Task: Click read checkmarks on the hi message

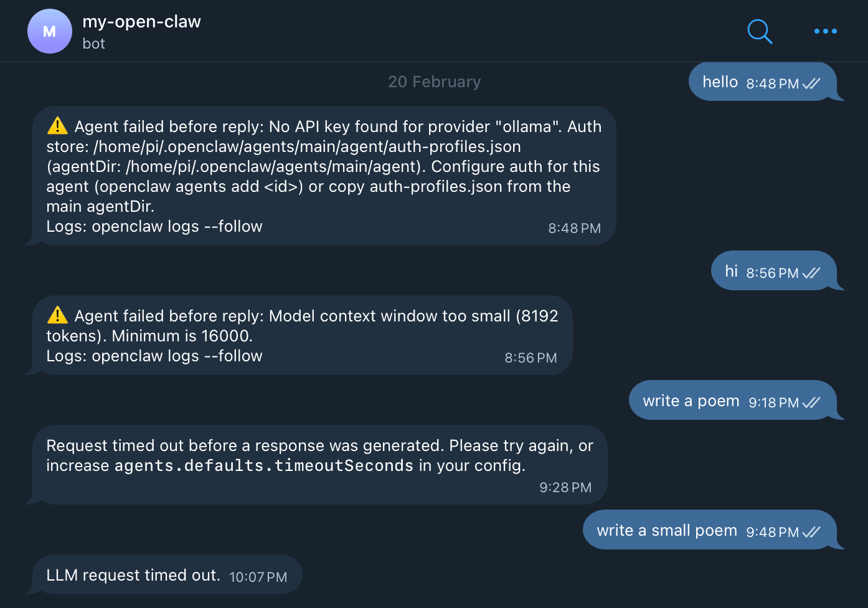Action: point(811,273)
